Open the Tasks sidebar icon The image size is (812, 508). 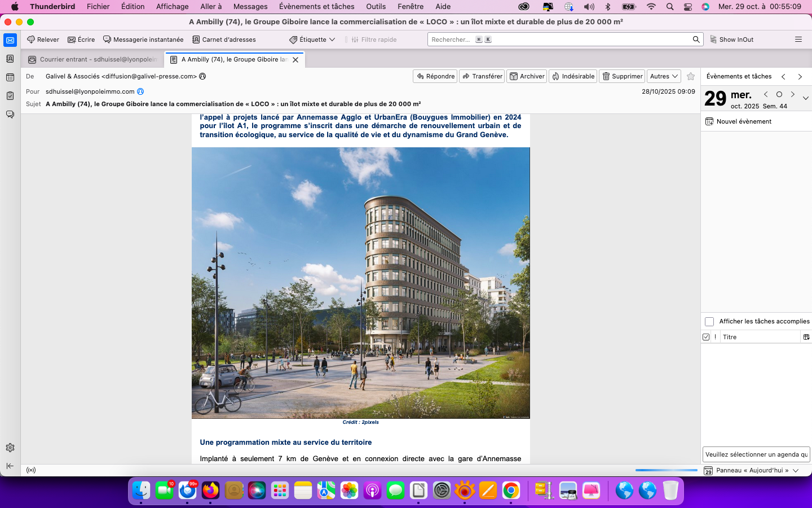(10, 96)
